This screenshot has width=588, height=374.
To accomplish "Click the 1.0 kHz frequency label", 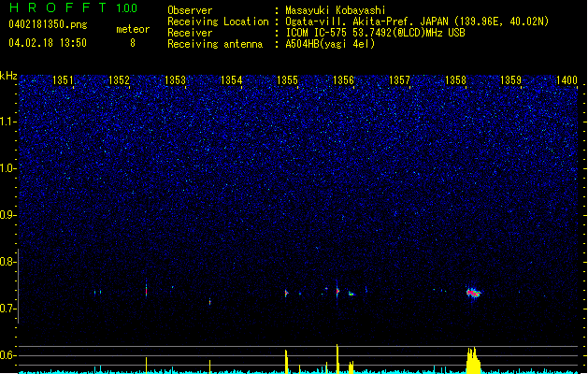I will click(8, 168).
